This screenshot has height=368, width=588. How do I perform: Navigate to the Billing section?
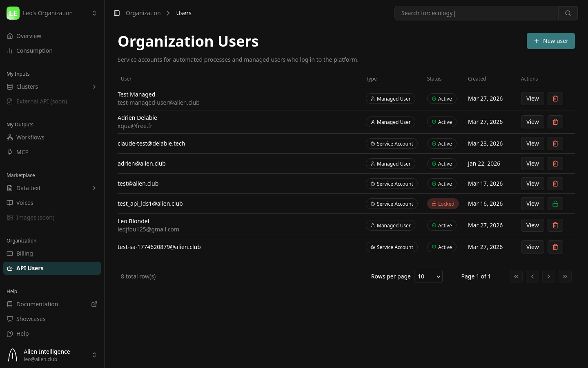24,253
